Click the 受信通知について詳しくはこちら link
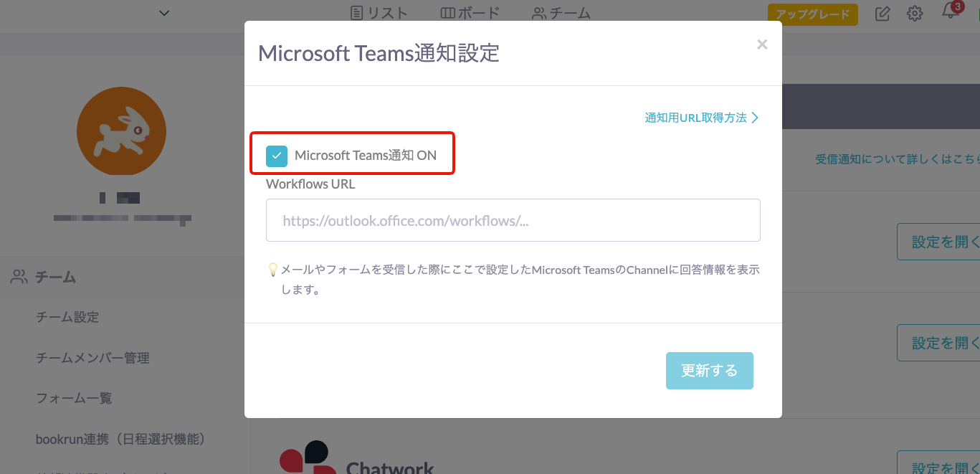 point(898,159)
